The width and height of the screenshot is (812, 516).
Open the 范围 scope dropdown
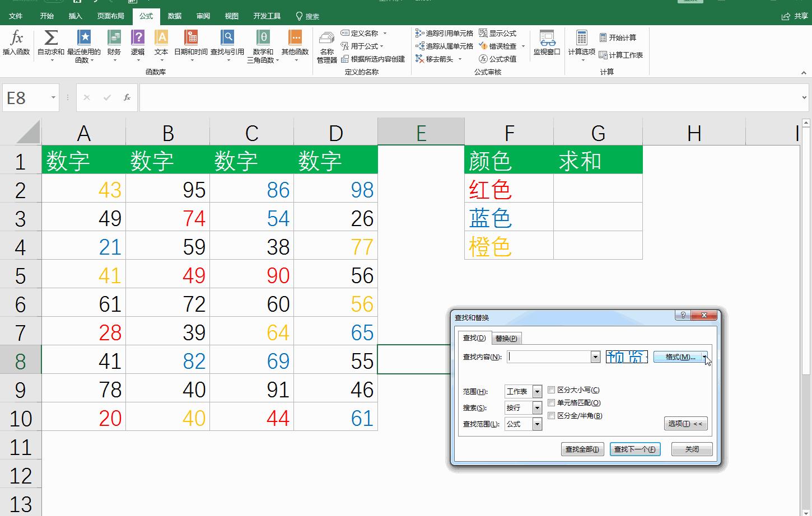pyautogui.click(x=536, y=391)
